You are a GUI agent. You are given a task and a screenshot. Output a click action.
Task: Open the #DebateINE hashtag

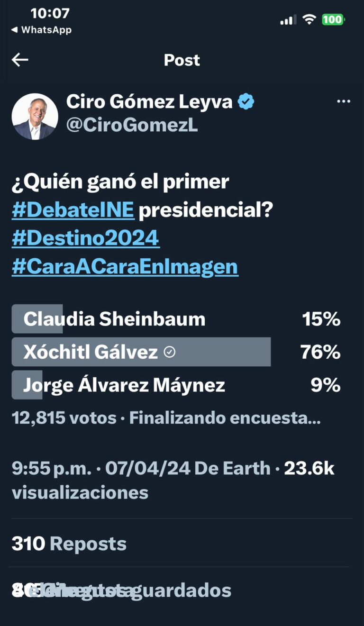point(73,210)
